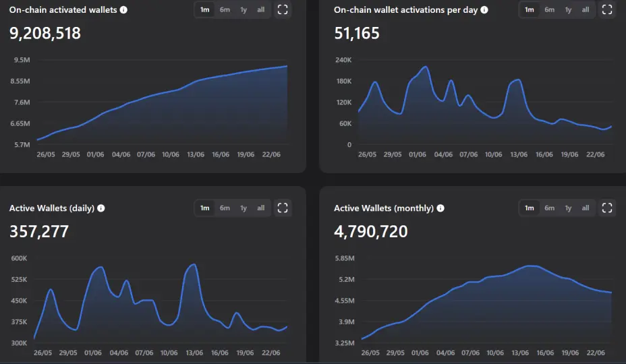Select all range for On-chain activated wallets
This screenshot has width=626, height=364.
pyautogui.click(x=260, y=9)
